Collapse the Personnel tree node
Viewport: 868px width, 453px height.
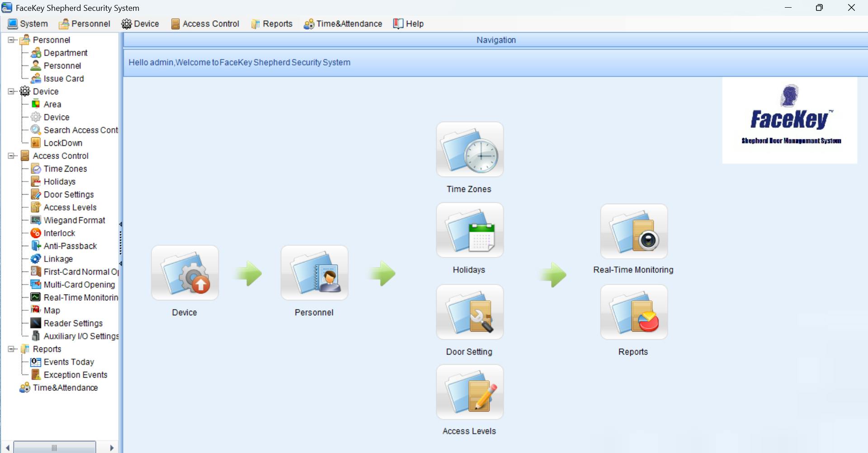(11, 40)
